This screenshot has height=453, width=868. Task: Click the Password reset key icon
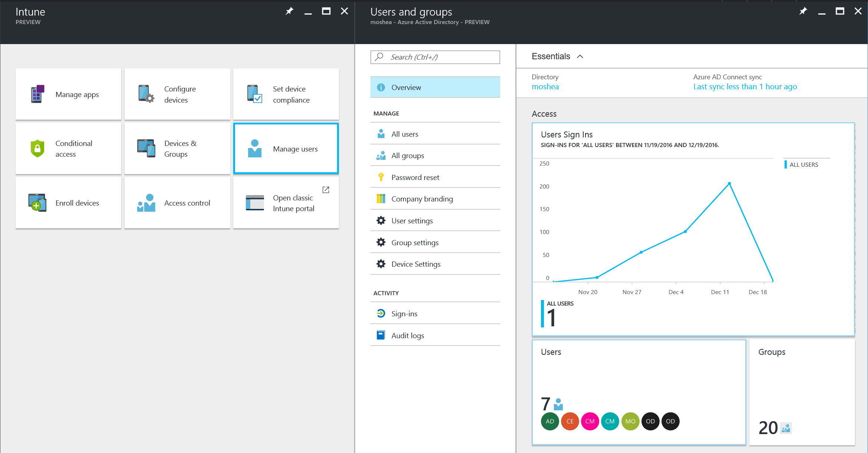pyautogui.click(x=381, y=177)
